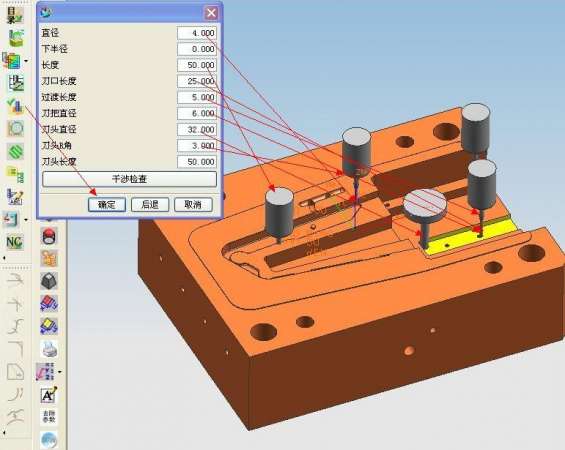
Task: Click the yellow and green sheets icon
Action: point(15,174)
